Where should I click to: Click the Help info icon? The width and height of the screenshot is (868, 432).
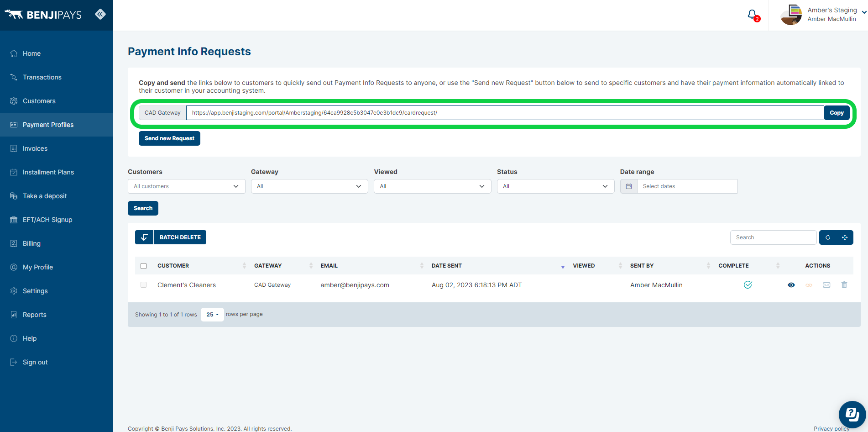[14, 338]
